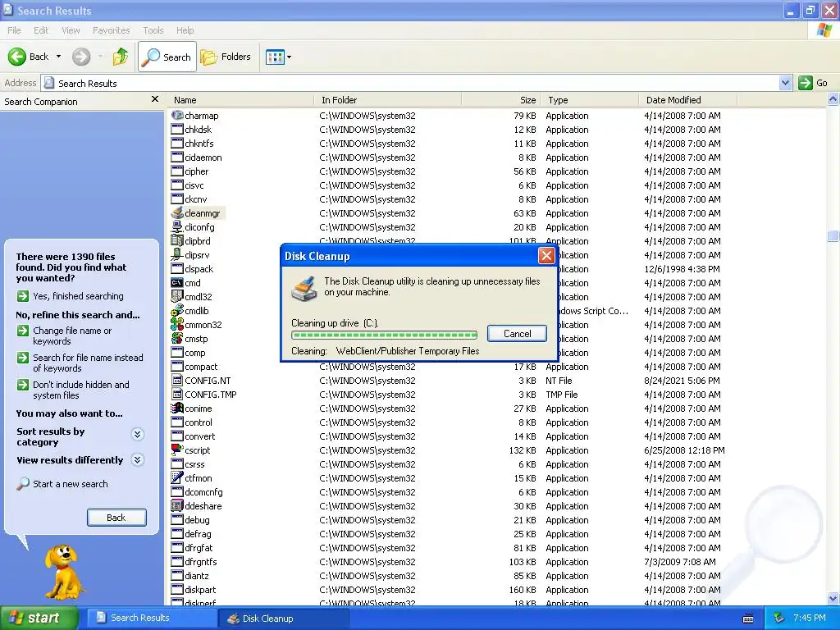Open the Favorites menu

pos(111,30)
